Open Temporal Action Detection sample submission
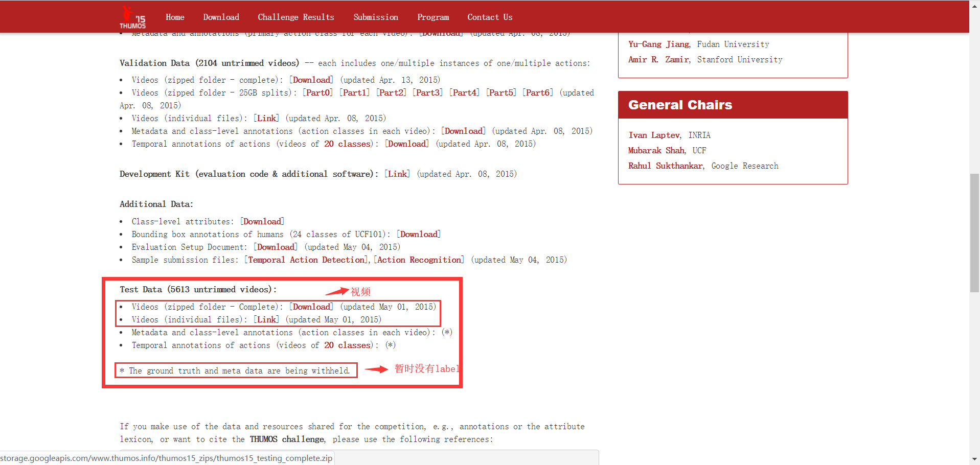 [306, 260]
